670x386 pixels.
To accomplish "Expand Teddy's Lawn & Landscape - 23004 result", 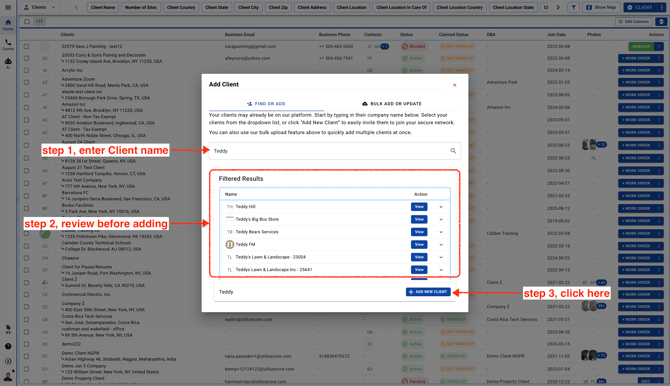I will coord(441,257).
